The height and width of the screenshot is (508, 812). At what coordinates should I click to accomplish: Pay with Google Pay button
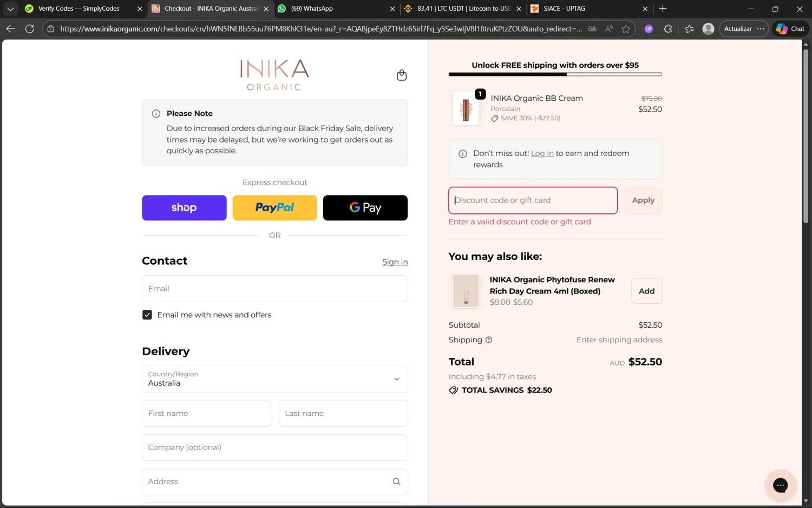click(x=365, y=208)
